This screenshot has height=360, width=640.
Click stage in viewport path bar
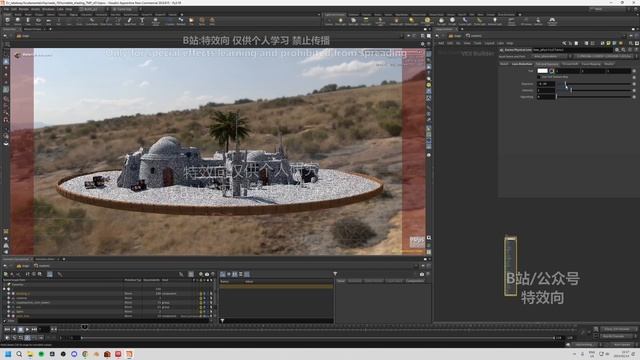click(23, 36)
